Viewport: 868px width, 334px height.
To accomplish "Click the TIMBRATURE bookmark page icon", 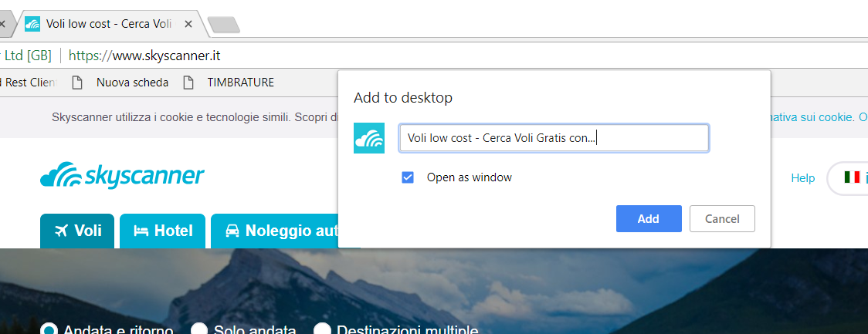I will pyautogui.click(x=188, y=83).
